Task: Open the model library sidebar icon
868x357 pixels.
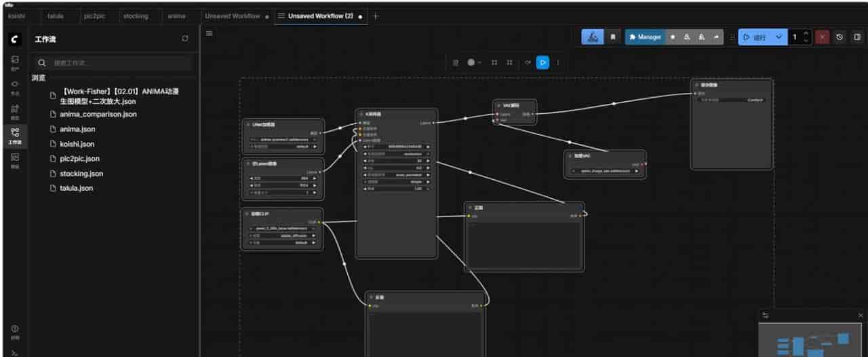Action: [15, 111]
